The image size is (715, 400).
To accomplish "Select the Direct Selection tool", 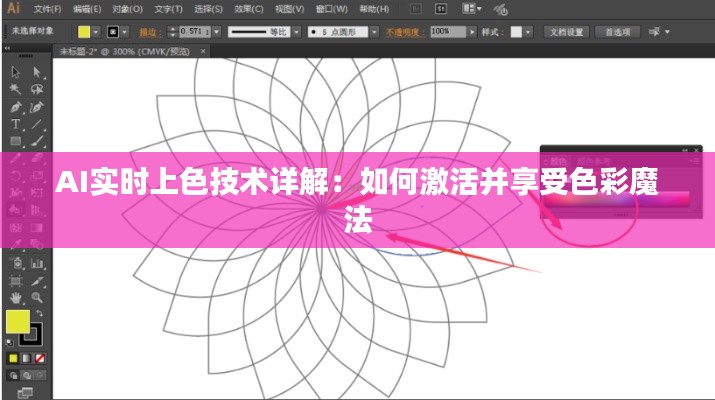I will pyautogui.click(x=37, y=72).
